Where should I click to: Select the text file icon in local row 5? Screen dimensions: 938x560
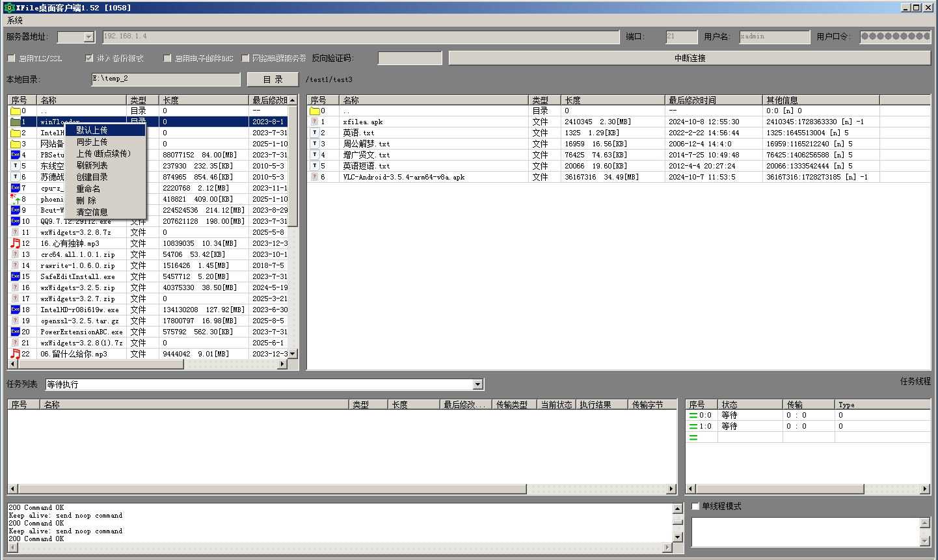point(16,166)
